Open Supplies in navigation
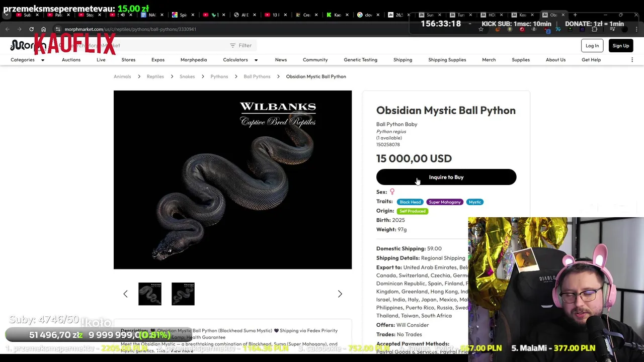The height and width of the screenshot is (362, 644). (521, 60)
